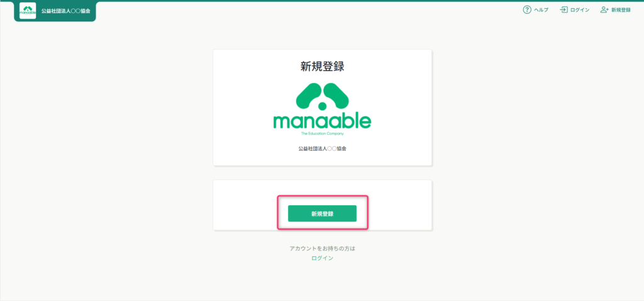
Task: Click the person-plus register icon in header
Action: [604, 10]
